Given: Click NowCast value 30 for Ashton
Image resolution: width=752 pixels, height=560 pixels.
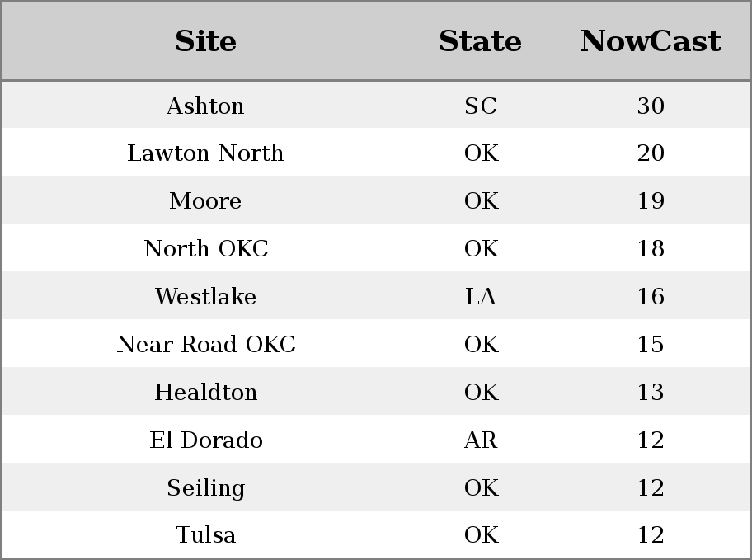Looking at the screenshot, I should pos(651,106).
